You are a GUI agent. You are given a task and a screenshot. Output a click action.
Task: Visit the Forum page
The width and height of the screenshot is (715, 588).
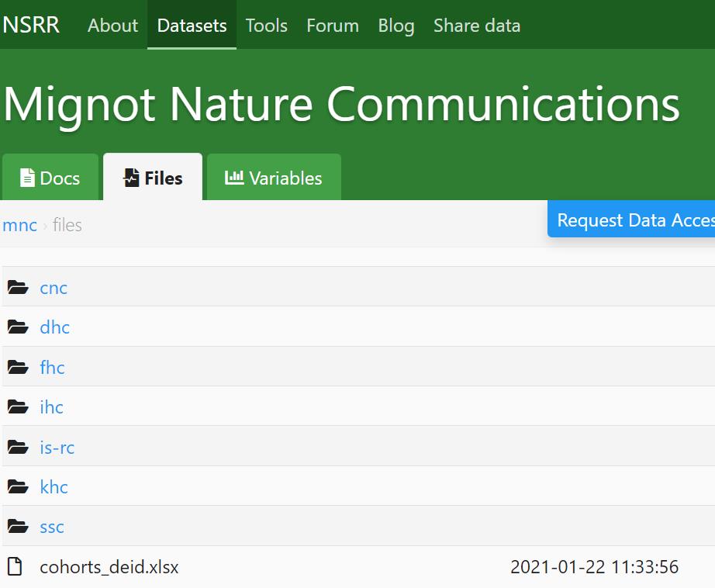(333, 26)
